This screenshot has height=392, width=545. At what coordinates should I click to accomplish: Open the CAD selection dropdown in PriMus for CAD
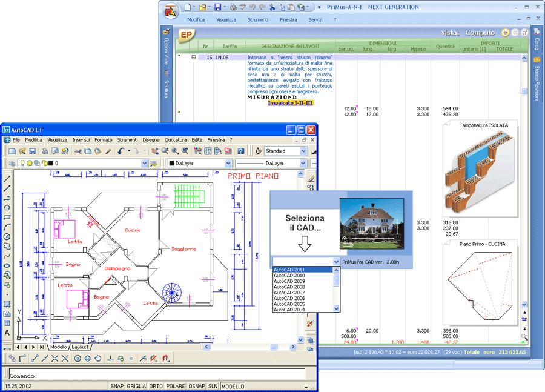click(336, 262)
